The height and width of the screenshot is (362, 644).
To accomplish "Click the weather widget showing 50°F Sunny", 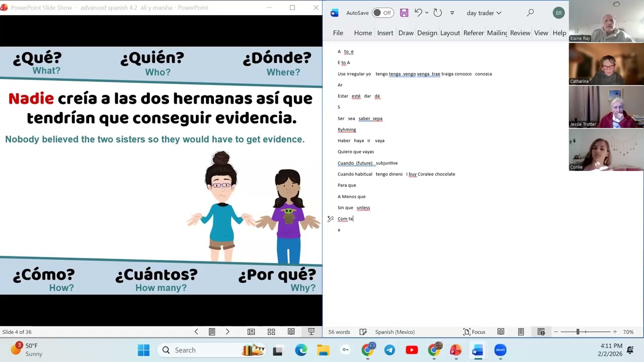I will tap(27, 350).
